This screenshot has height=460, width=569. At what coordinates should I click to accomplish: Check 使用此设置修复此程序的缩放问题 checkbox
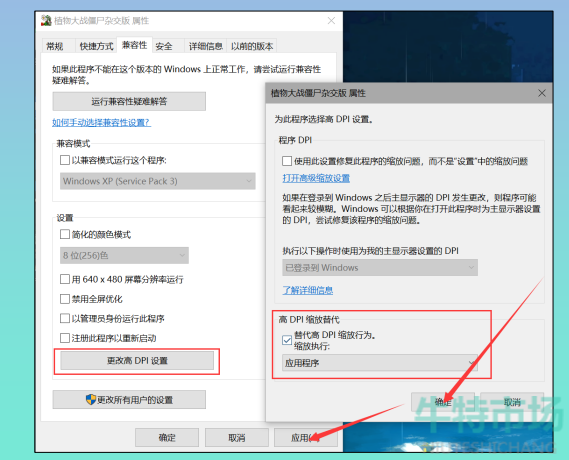[287, 161]
